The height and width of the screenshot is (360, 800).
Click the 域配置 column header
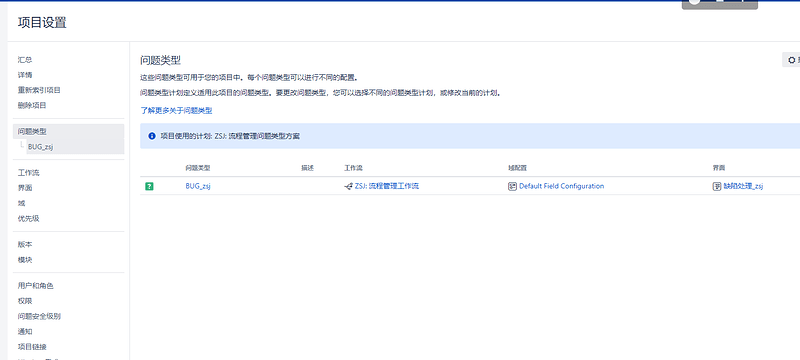click(x=517, y=168)
